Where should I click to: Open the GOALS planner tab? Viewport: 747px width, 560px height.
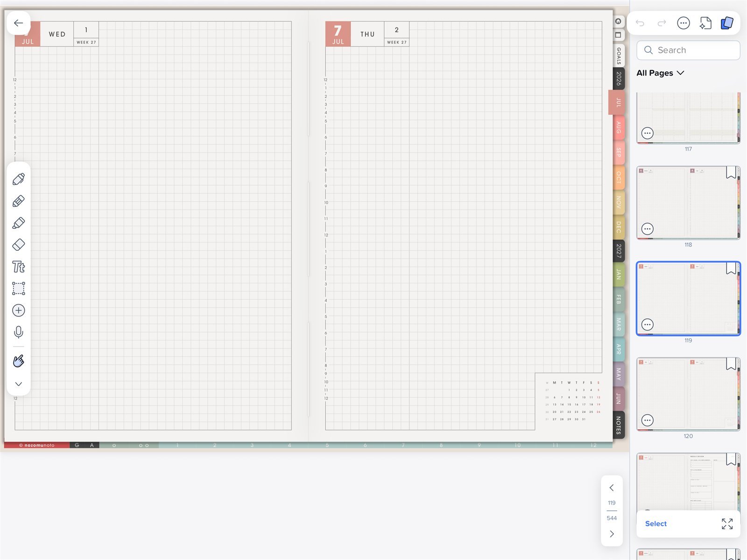[x=619, y=56]
